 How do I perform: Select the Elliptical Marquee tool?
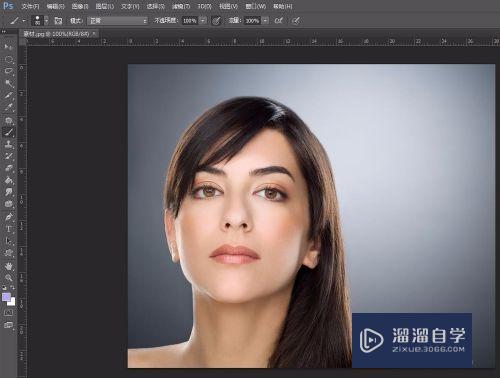click(x=9, y=59)
